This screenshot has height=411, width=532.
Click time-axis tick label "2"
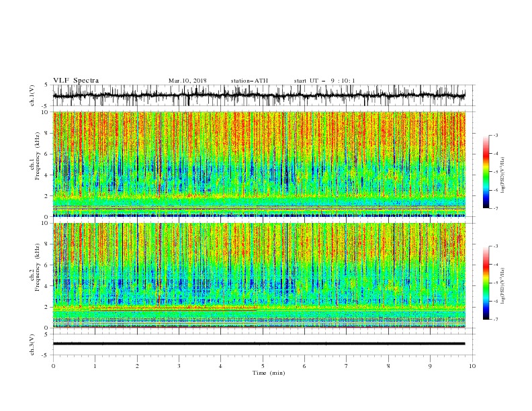click(137, 366)
